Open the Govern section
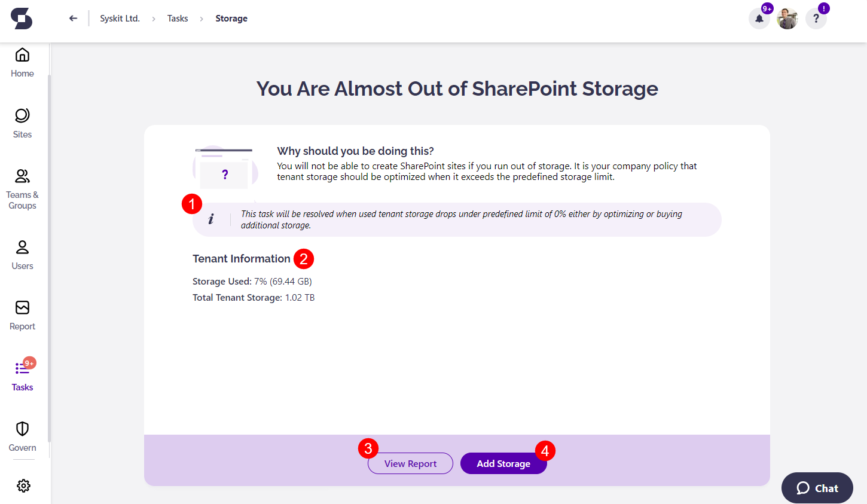Screen dimensions: 867x504 point(22,436)
